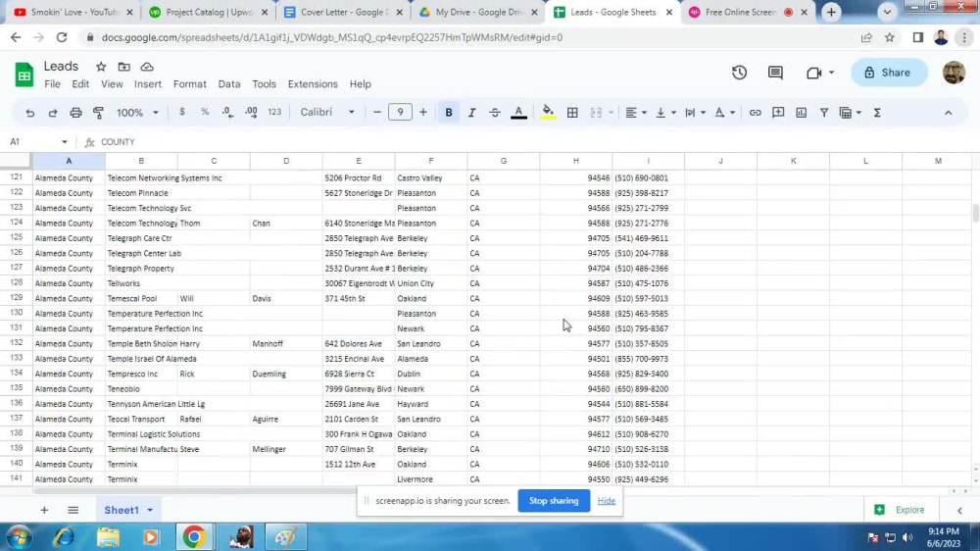Insert a comment via toolbar icon
This screenshot has width=980, height=551.
pos(778,113)
